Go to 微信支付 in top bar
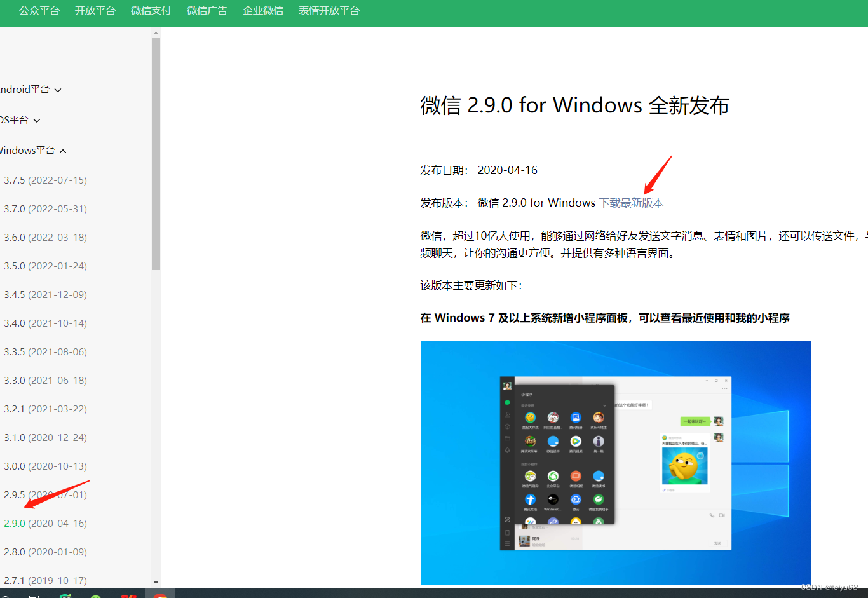This screenshot has width=868, height=598. (151, 11)
